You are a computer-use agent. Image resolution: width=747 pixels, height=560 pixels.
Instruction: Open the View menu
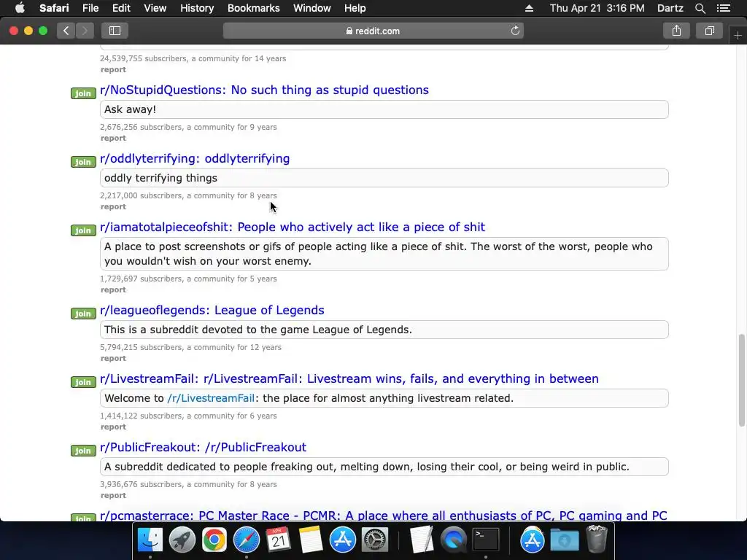155,8
